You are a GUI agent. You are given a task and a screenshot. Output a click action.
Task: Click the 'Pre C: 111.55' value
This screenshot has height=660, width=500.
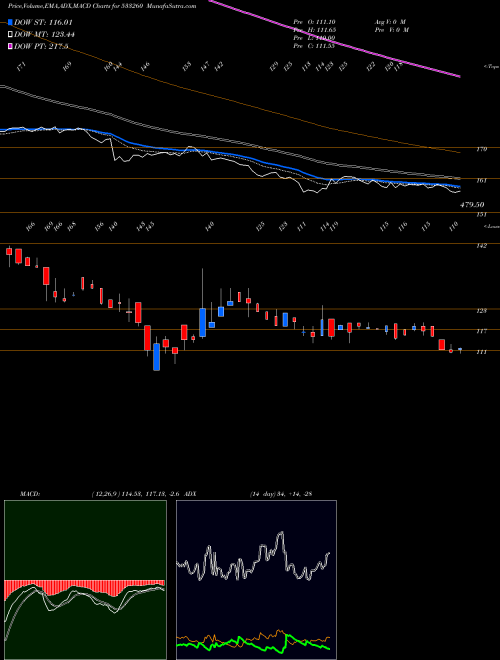pos(314,46)
